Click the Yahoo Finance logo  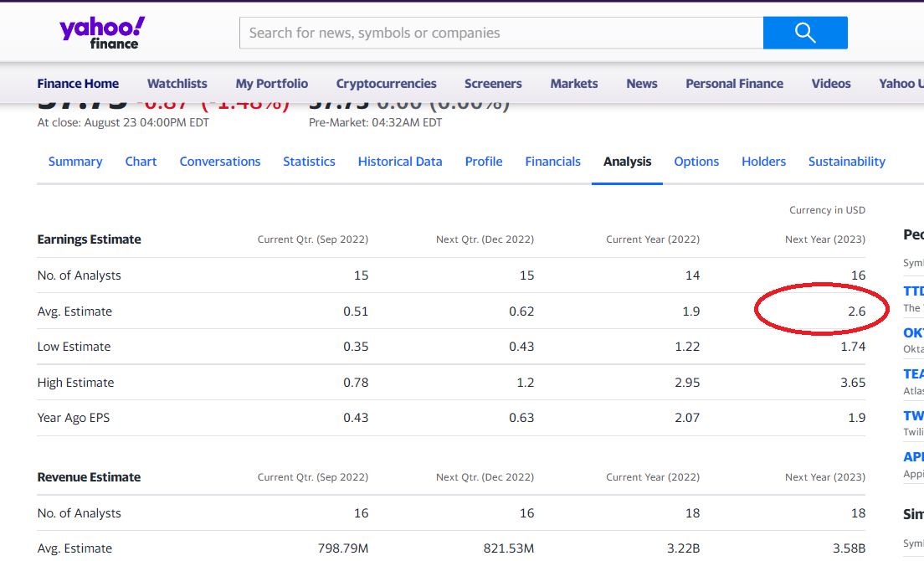100,32
